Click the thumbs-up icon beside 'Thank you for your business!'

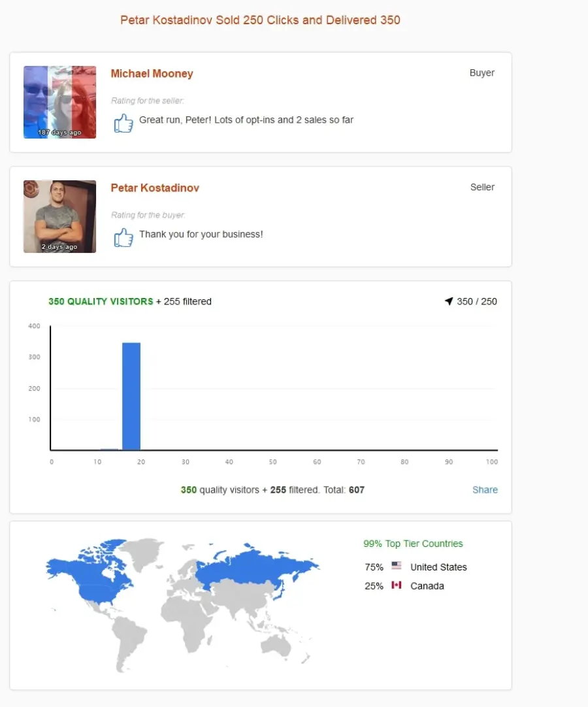pos(123,237)
